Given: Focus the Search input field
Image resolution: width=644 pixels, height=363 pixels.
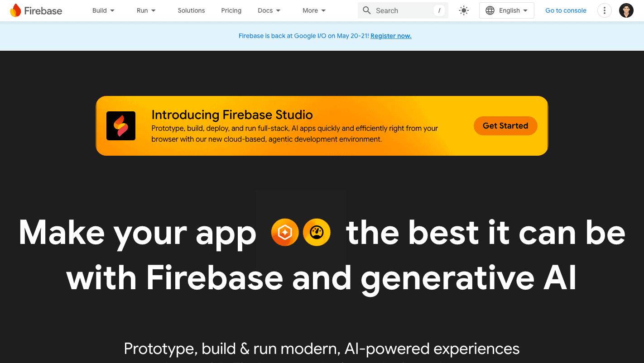Looking at the screenshot, I should 403,10.
